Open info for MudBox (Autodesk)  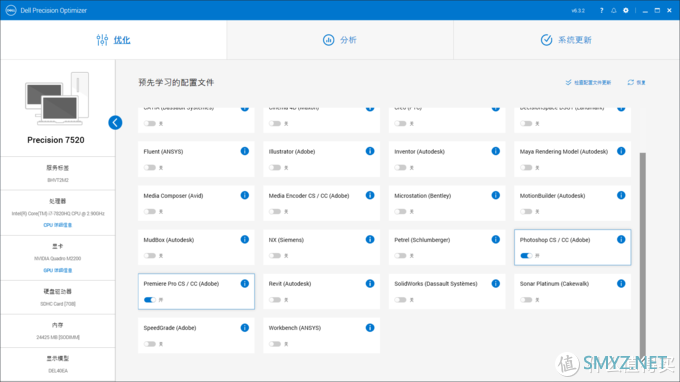point(245,239)
